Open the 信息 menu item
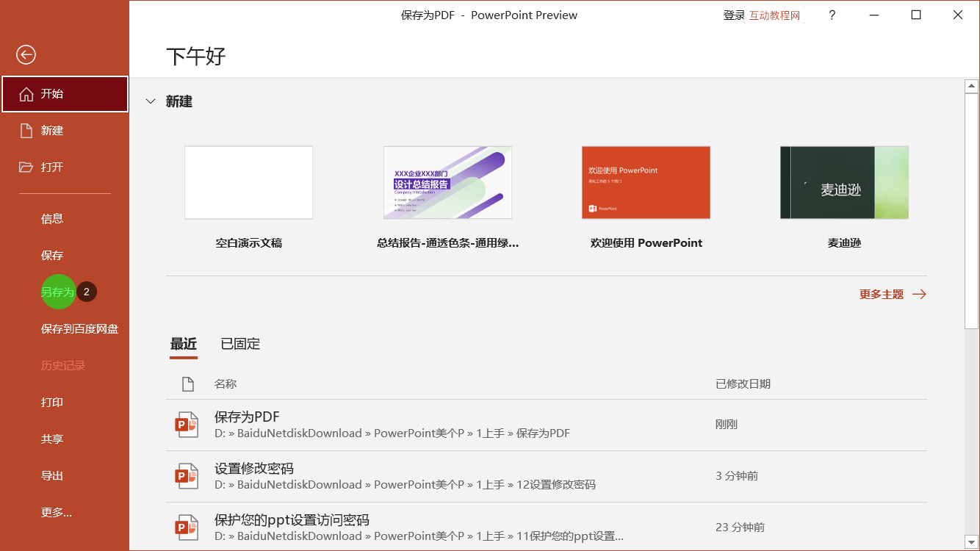This screenshot has height=551, width=980. [52, 218]
